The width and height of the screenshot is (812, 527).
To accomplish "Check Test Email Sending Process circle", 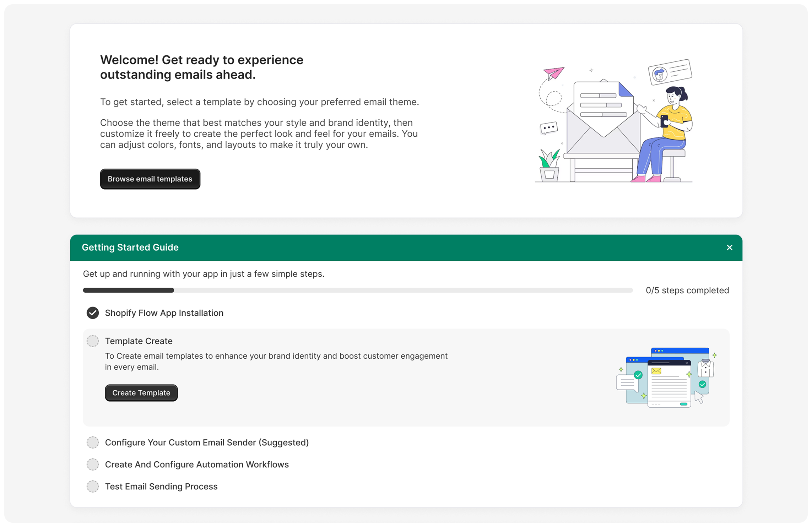I will point(93,487).
